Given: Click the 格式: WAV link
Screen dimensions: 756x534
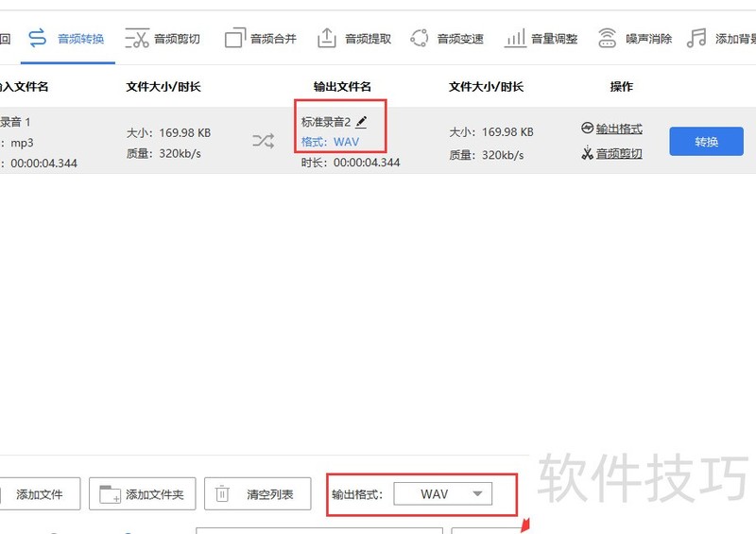Looking at the screenshot, I should coord(330,142).
